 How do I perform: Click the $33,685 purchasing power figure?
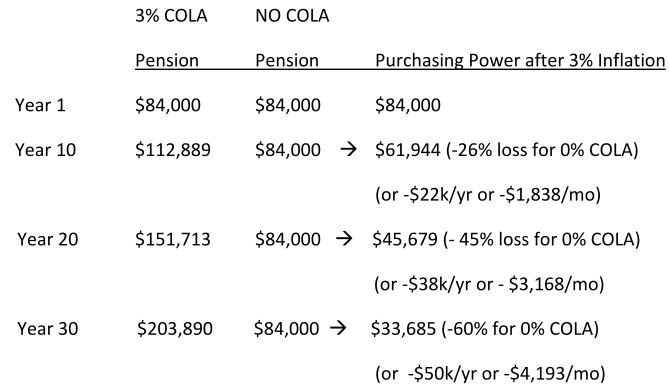coord(403,329)
